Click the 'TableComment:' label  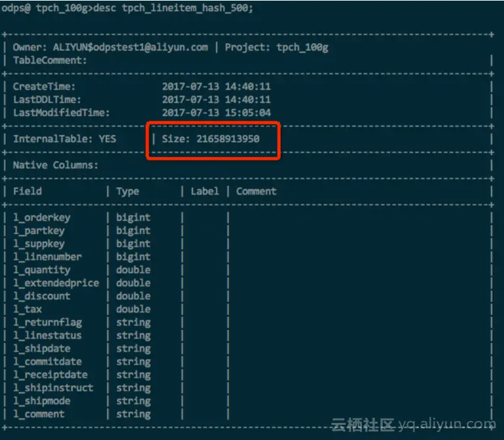tap(50, 60)
